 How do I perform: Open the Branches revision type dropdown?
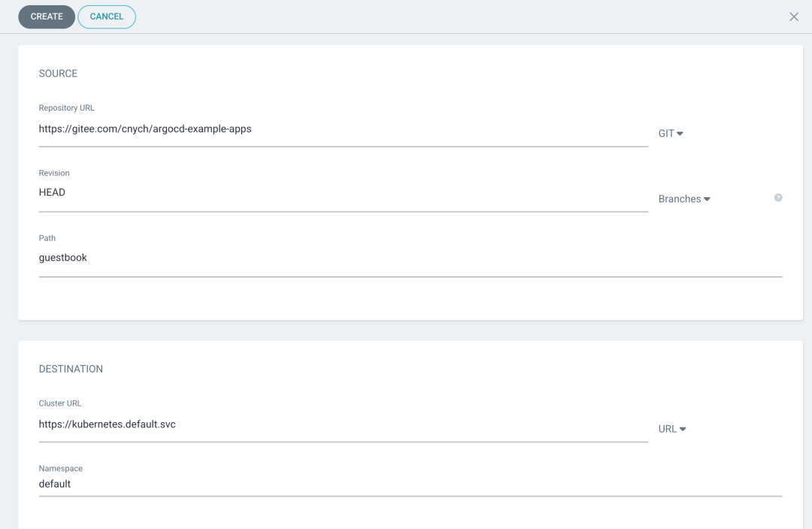tap(684, 199)
